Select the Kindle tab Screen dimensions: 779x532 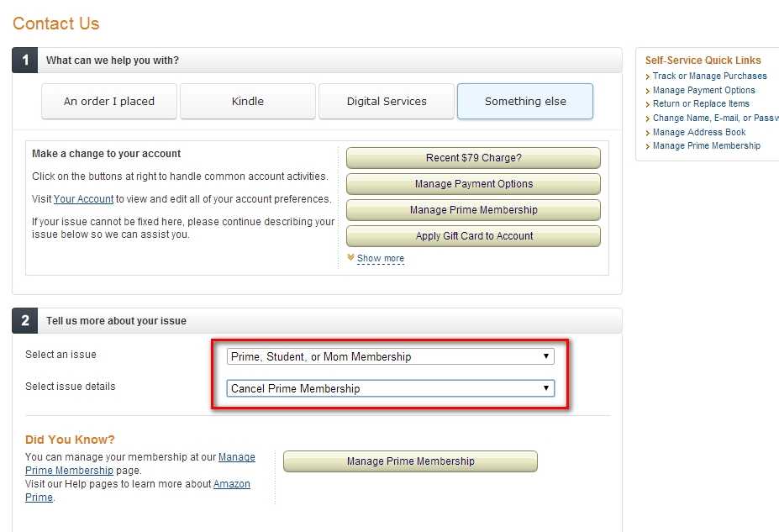point(247,102)
